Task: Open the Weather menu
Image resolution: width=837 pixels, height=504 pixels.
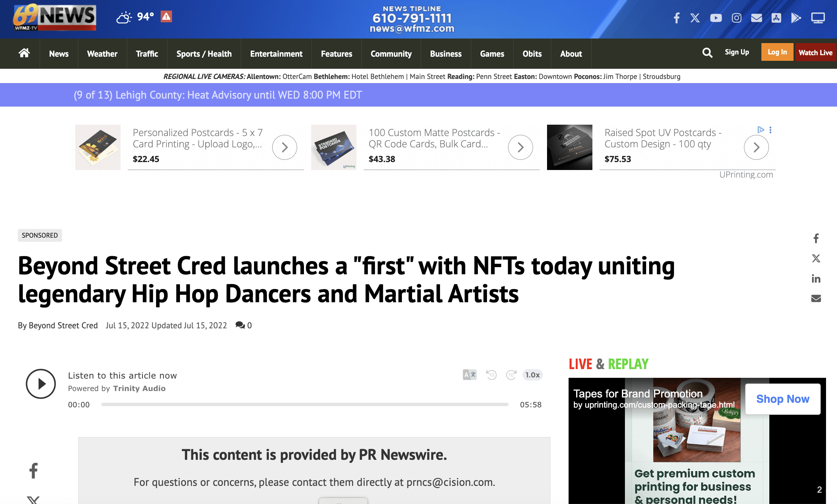Action: pos(102,54)
